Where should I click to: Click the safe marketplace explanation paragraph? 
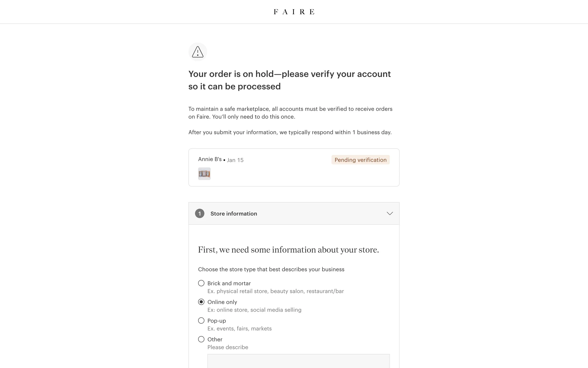click(290, 113)
